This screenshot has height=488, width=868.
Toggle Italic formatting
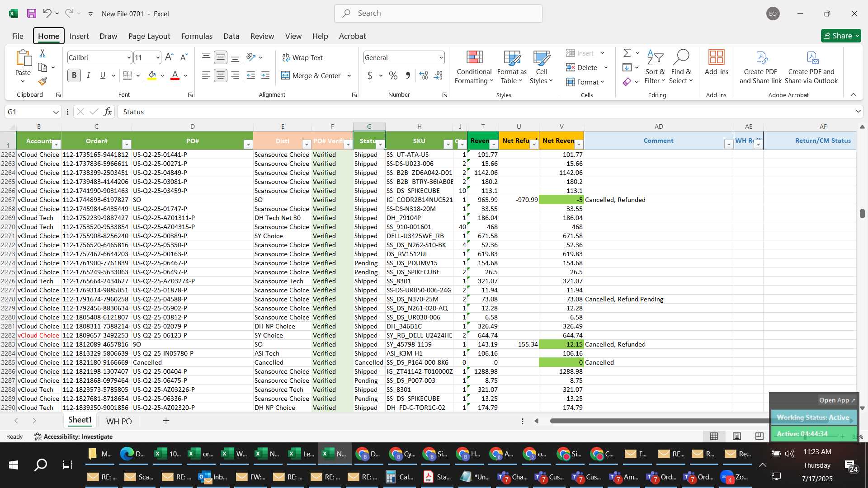coord(89,75)
